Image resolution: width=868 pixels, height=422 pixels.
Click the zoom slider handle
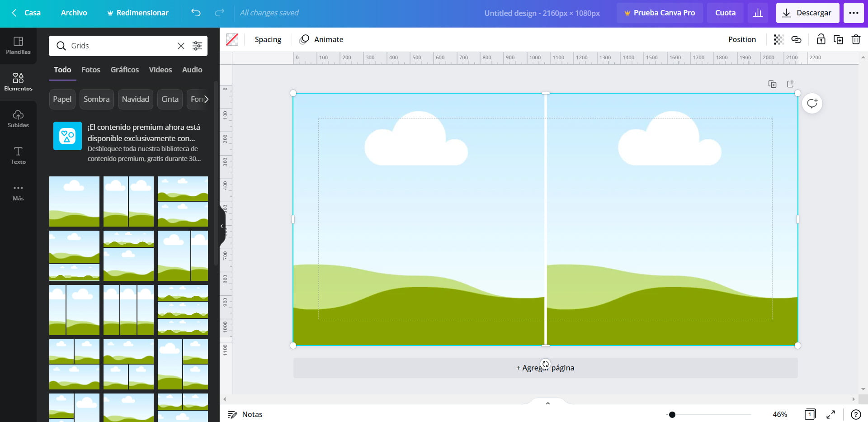pos(672,415)
